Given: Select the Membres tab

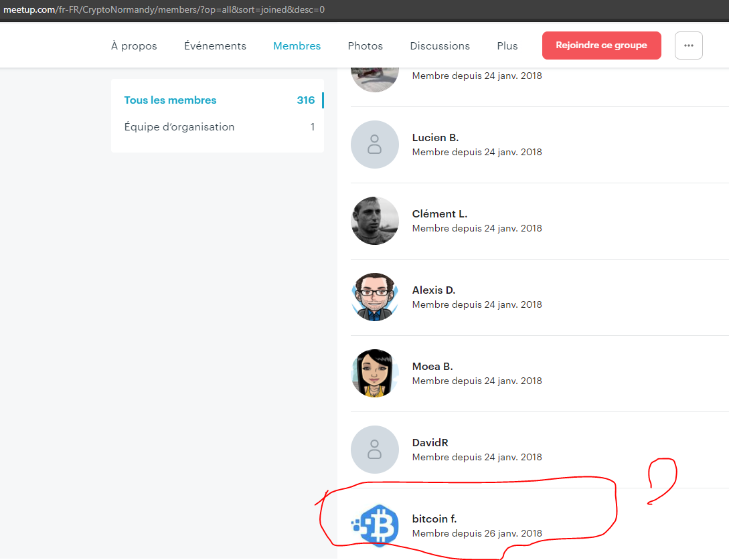Looking at the screenshot, I should coord(297,46).
